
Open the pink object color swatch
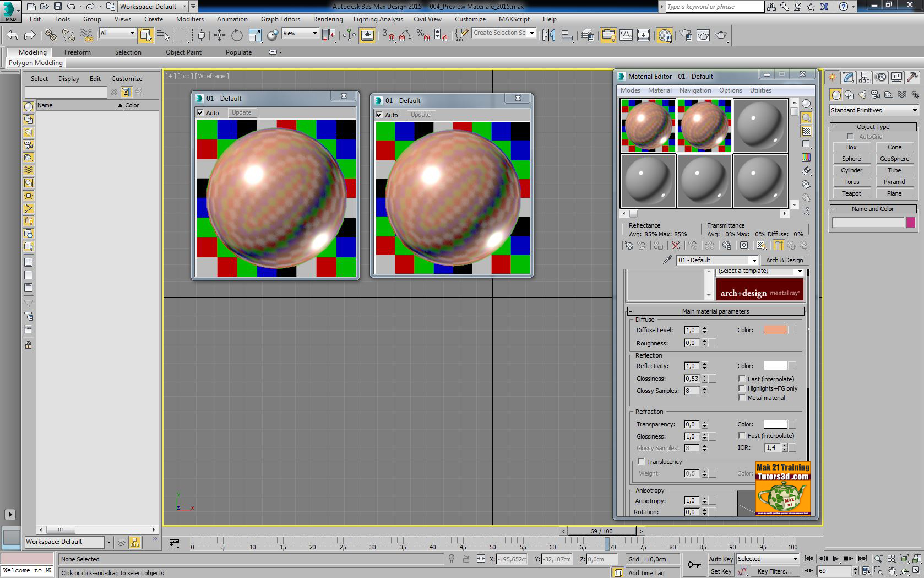click(911, 223)
